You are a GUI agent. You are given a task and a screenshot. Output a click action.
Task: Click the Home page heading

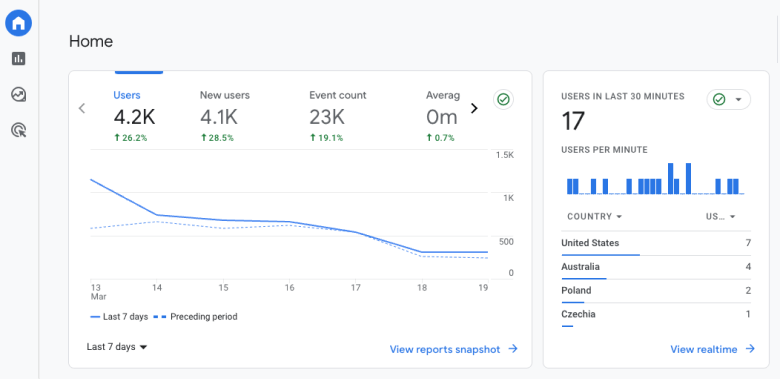pos(91,41)
